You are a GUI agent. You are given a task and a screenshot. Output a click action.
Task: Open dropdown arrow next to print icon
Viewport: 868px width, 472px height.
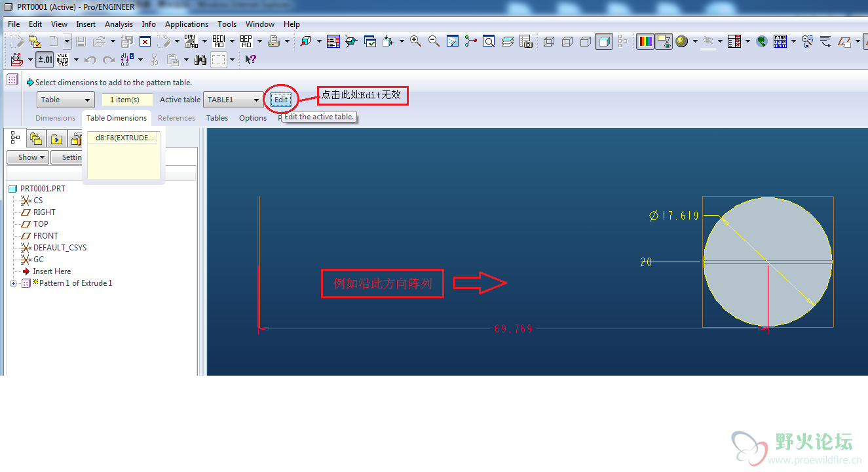point(288,41)
